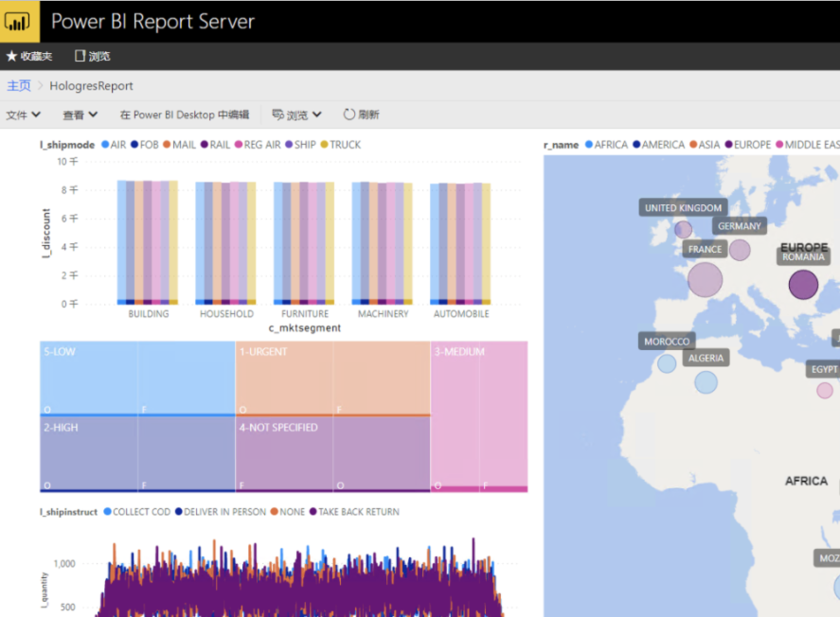Select COLLECT COD legend item
This screenshot has width=840, height=617.
(x=136, y=512)
